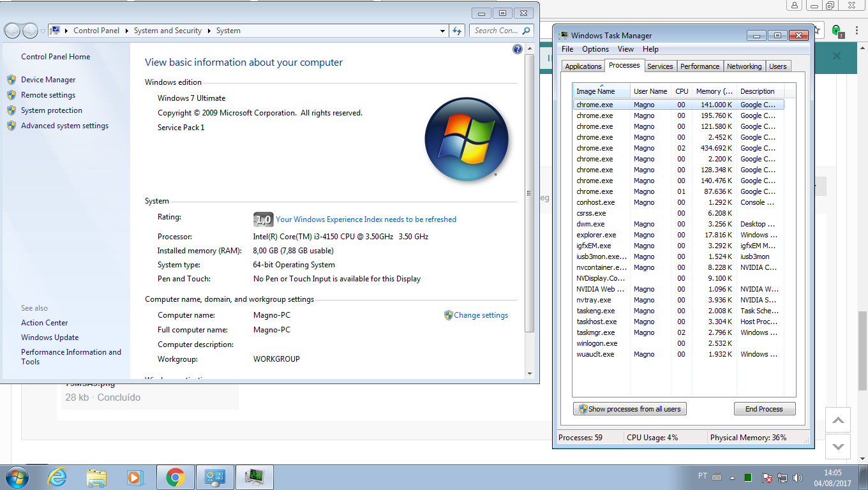The width and height of the screenshot is (868, 490).
Task: Click the Task Manager title bar icon
Action: tap(564, 36)
